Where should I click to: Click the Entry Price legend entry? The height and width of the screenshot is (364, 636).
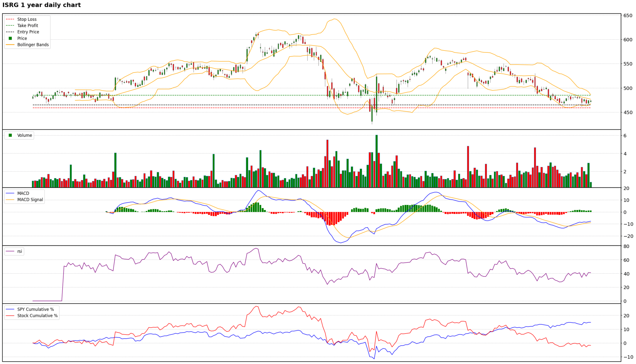(x=28, y=32)
